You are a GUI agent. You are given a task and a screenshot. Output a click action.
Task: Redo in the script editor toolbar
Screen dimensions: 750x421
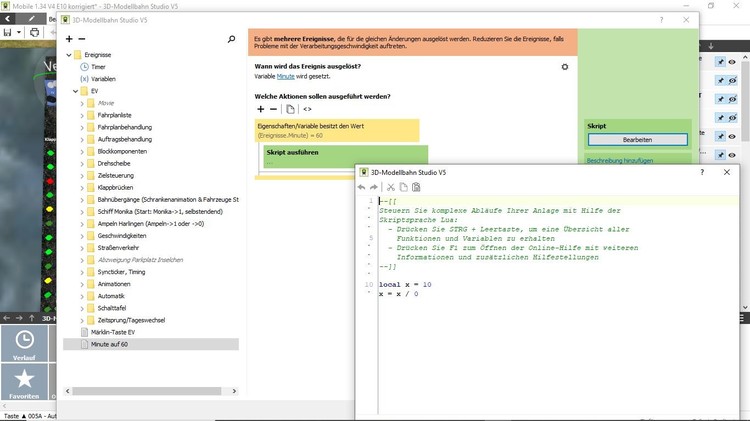374,187
